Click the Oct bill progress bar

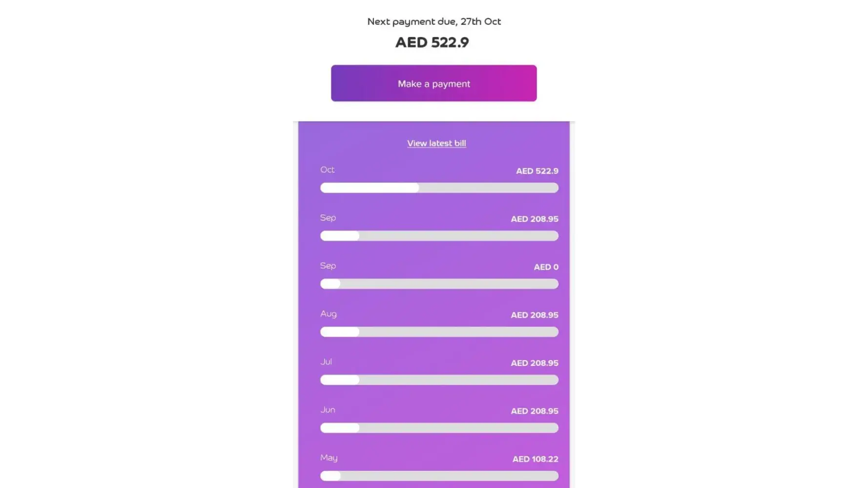(439, 188)
